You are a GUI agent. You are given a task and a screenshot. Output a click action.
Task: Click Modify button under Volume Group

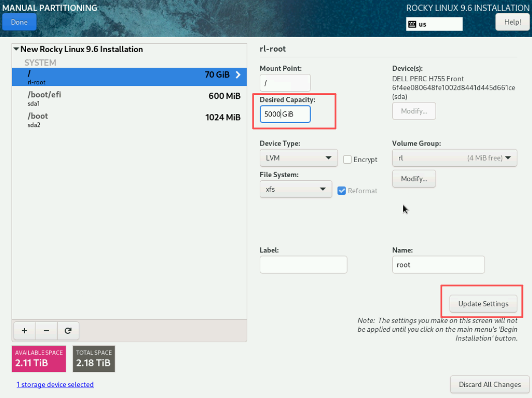point(413,179)
